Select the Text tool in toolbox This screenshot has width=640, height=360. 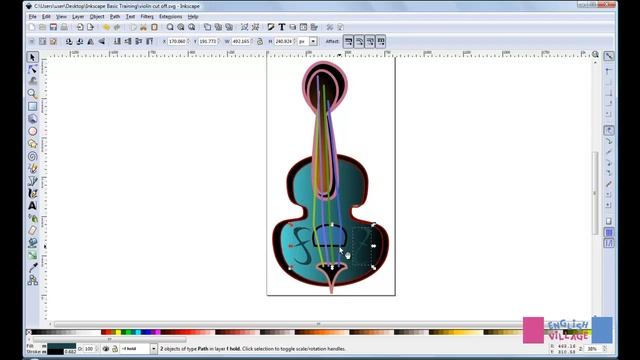tap(33, 206)
